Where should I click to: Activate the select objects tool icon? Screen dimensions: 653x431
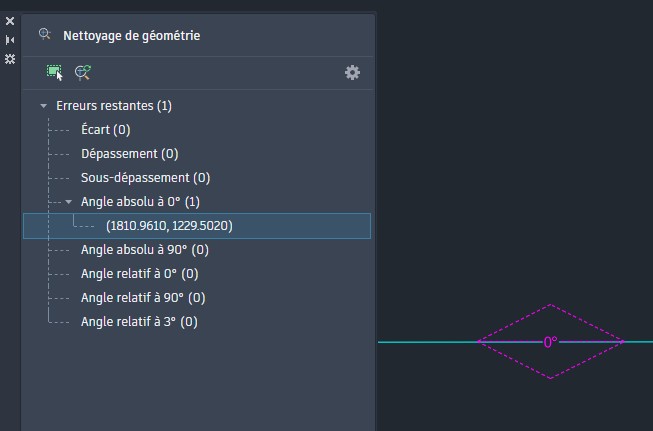click(54, 72)
